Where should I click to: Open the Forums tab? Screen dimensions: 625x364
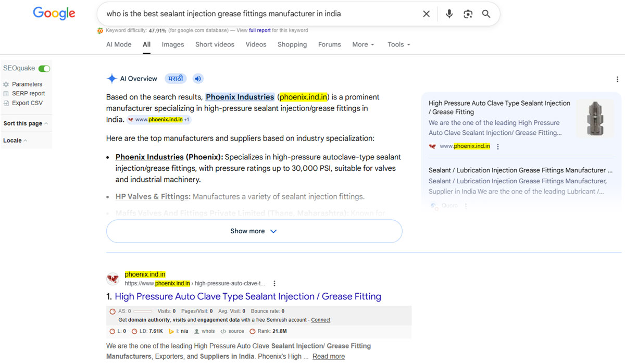(x=330, y=45)
